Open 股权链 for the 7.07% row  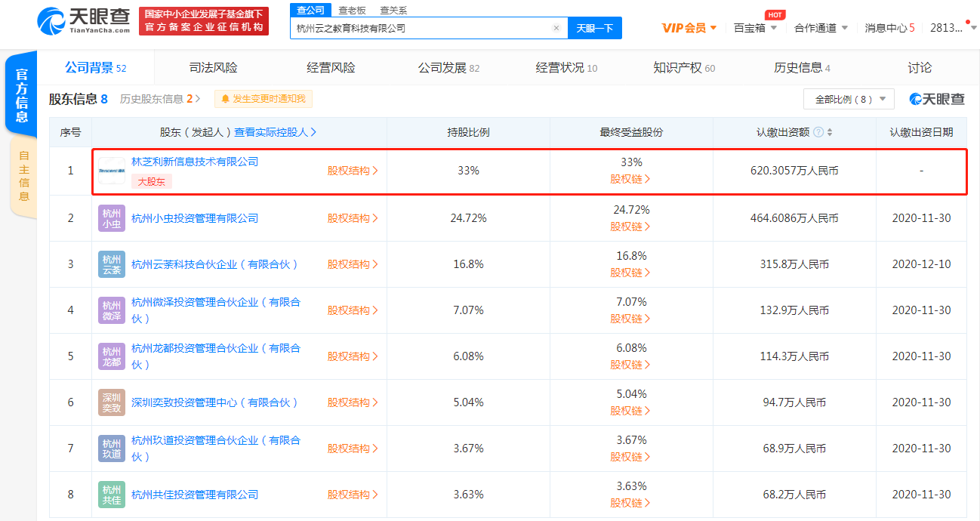click(x=630, y=319)
